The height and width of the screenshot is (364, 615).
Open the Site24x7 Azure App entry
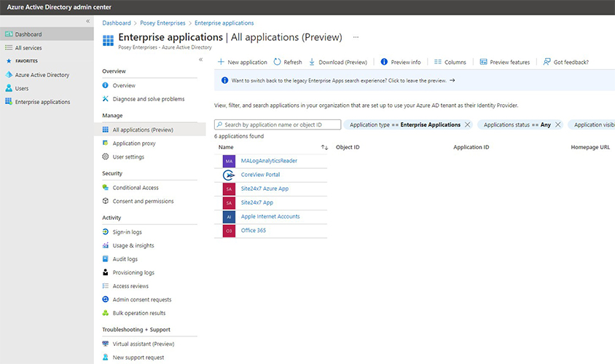point(265,189)
